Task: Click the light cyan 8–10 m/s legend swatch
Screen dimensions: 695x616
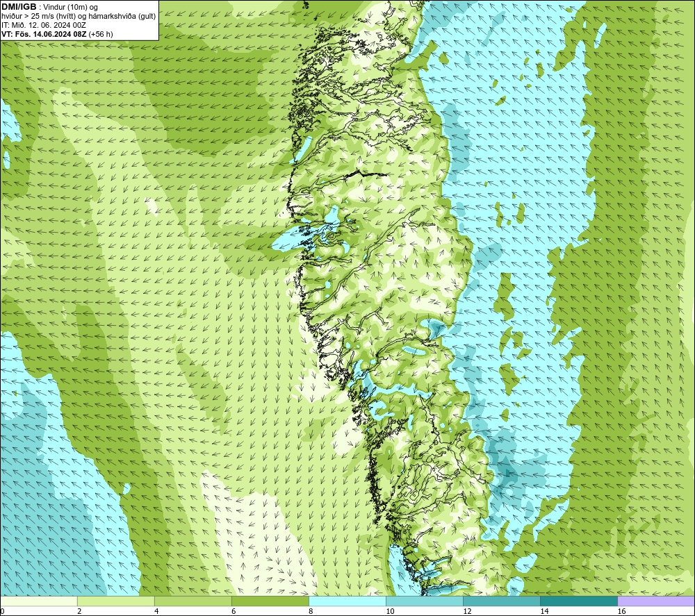Action: point(347,601)
